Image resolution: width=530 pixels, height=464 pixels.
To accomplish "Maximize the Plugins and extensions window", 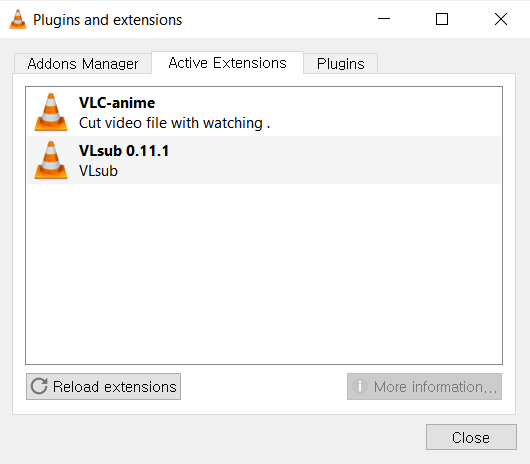I will [x=442, y=19].
